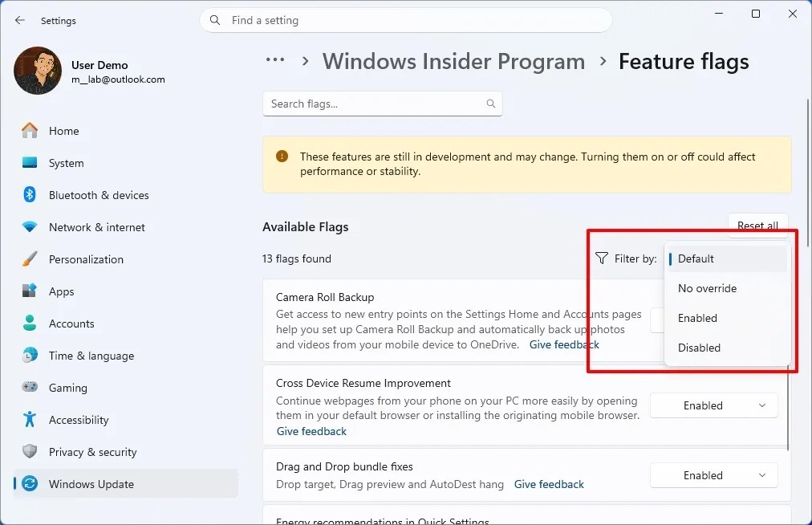Click the Camera Roll Backup title

pos(325,297)
